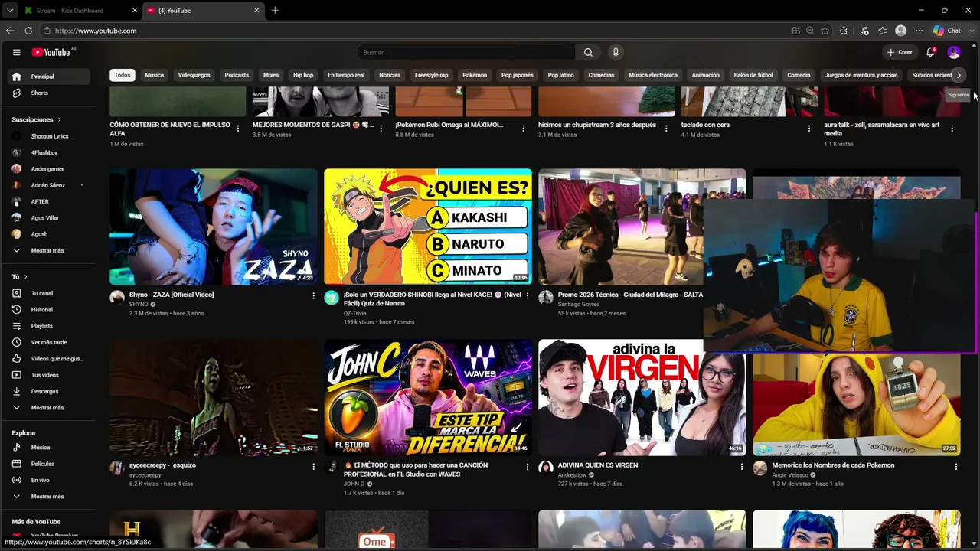The height and width of the screenshot is (551, 980).
Task: Play the JOHN C FL Studio thumbnail
Action: 428,397
